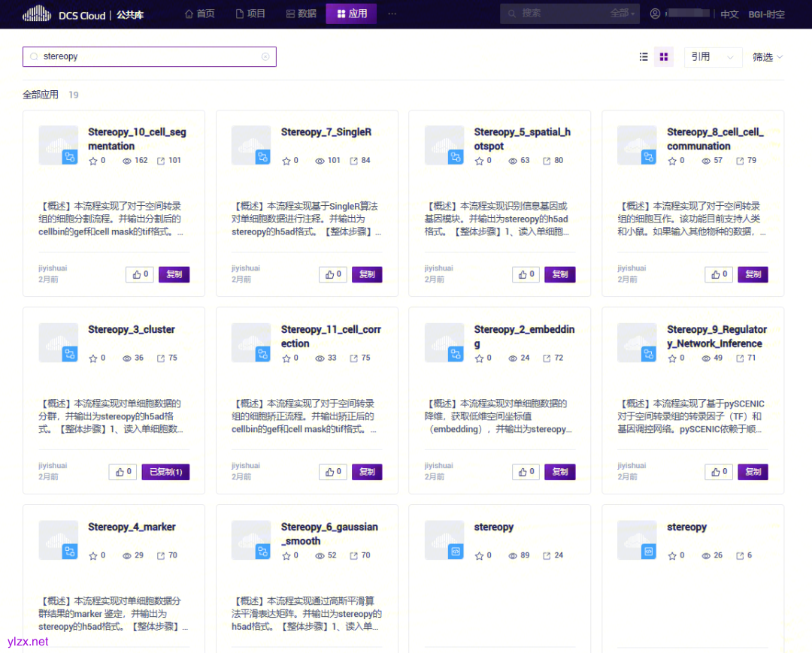Click the DCS Cloud logo
This screenshot has width=812, height=653.
point(83,14)
